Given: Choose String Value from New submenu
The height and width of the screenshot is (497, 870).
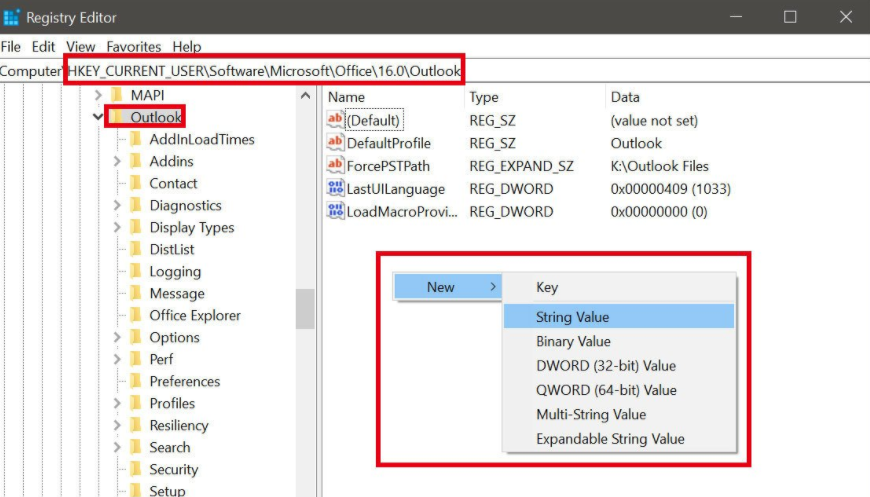Looking at the screenshot, I should pyautogui.click(x=572, y=317).
